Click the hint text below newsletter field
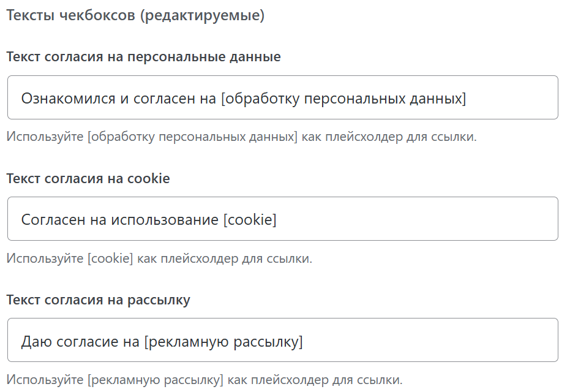Screen dimensions: 570x392 coord(204,379)
